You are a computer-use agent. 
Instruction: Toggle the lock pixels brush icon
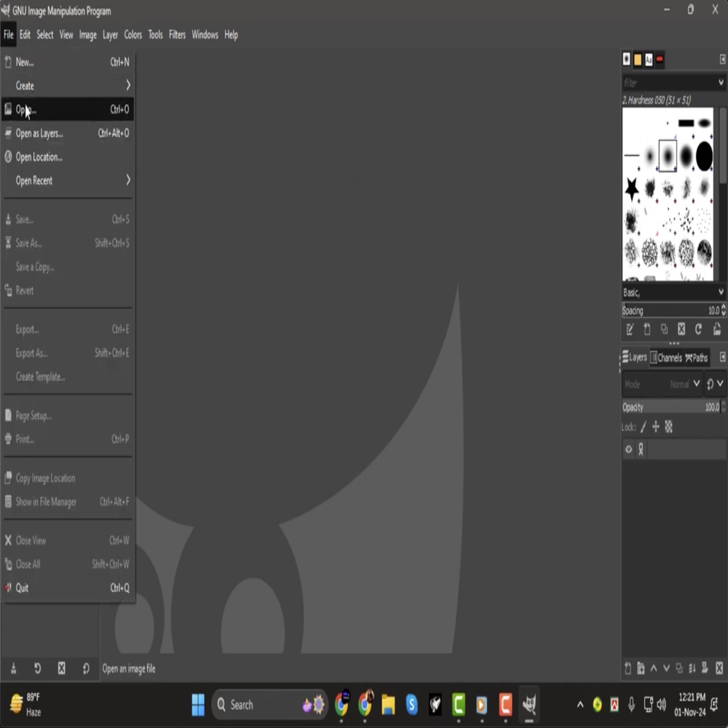coord(643,427)
